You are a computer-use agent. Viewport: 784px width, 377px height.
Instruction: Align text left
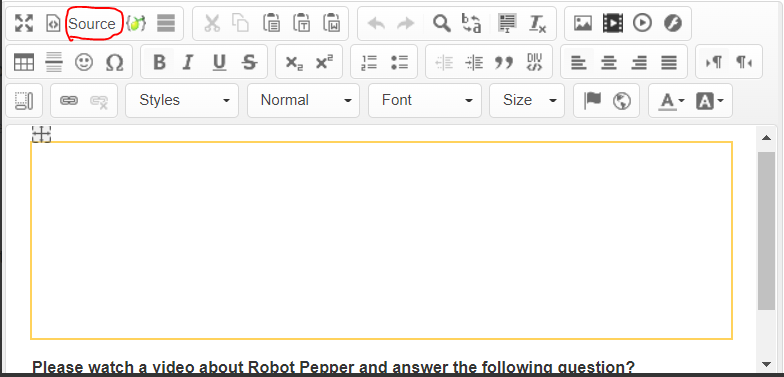click(579, 62)
